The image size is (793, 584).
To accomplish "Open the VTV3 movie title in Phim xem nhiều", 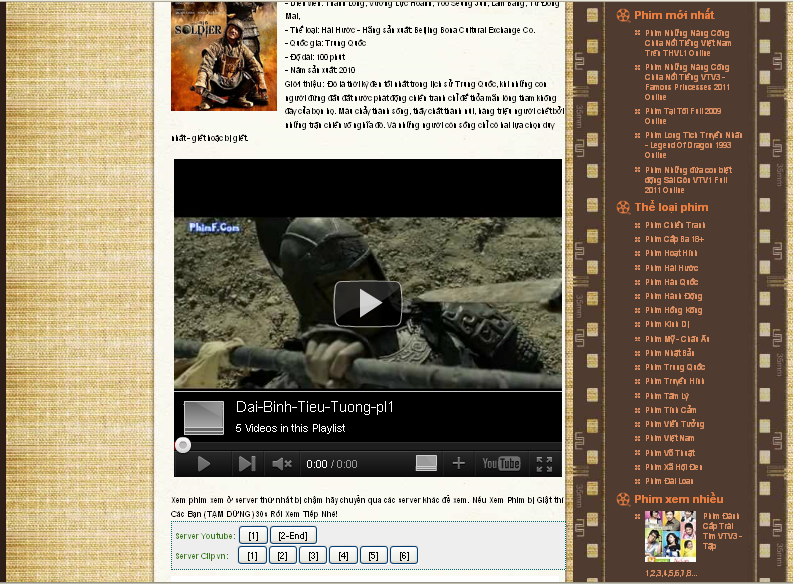I will 722,531.
